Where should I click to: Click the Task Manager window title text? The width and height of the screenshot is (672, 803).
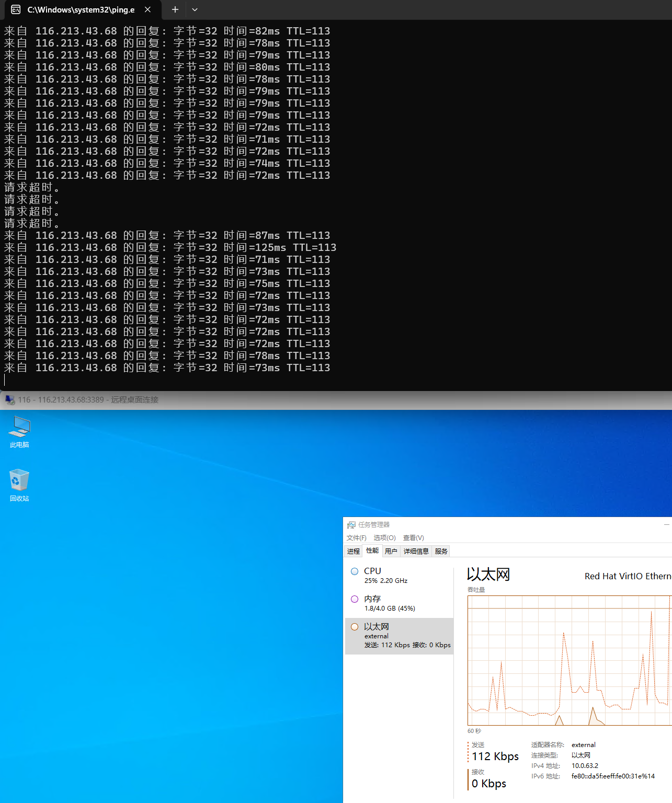(x=374, y=525)
